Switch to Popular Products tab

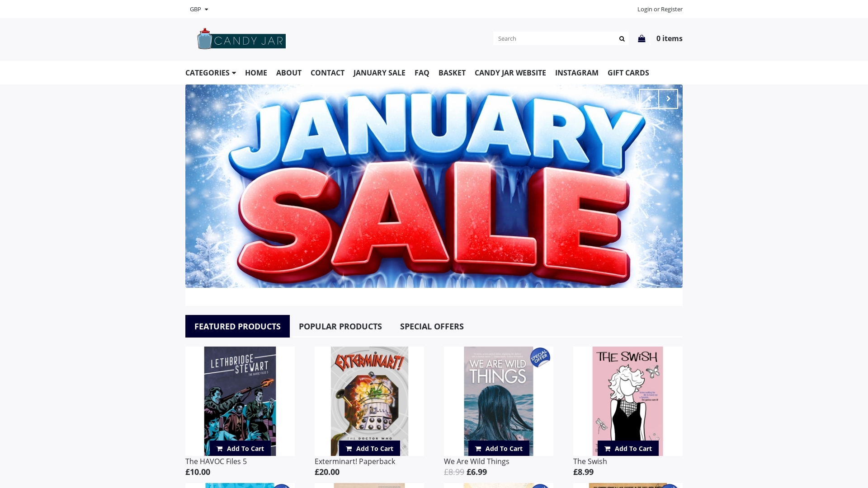[x=340, y=326]
